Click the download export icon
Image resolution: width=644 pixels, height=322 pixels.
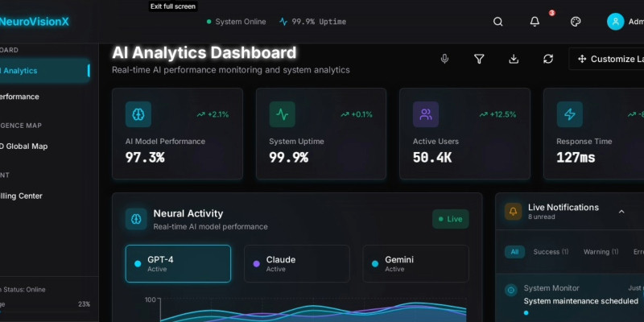coord(514,59)
